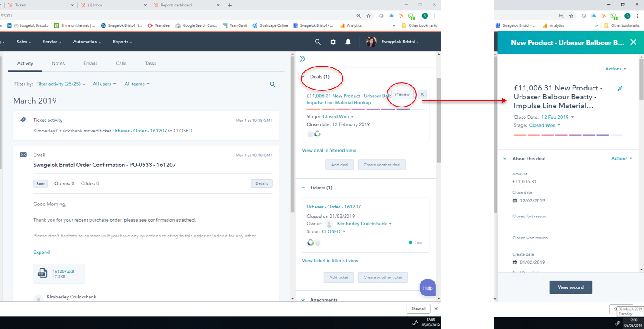Open the browser zoom magnifier icon
Screen dimensions: 644x329
tap(359, 16)
